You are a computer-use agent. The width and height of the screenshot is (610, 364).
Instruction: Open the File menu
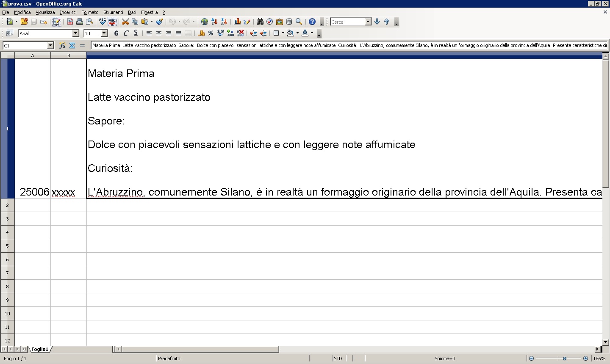(x=6, y=12)
